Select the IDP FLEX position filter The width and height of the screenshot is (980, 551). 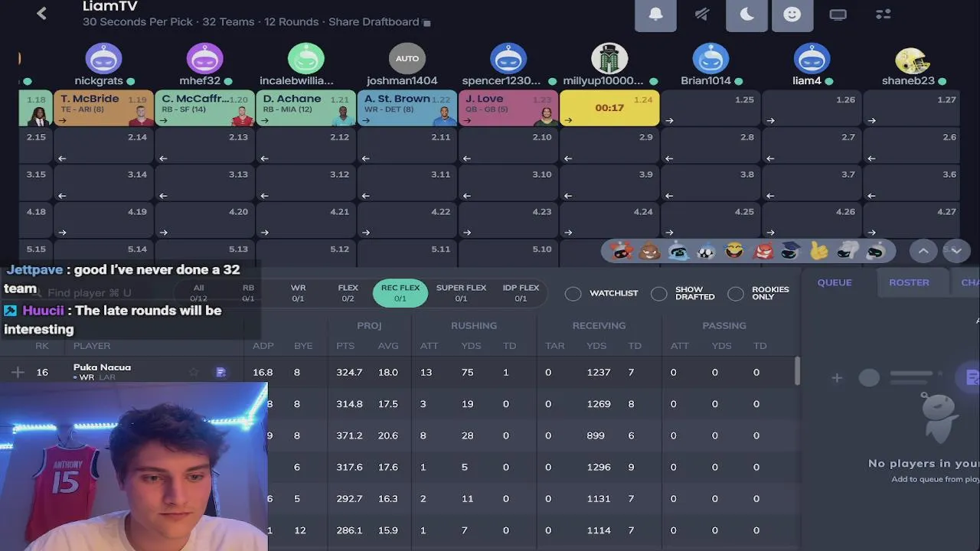click(521, 293)
